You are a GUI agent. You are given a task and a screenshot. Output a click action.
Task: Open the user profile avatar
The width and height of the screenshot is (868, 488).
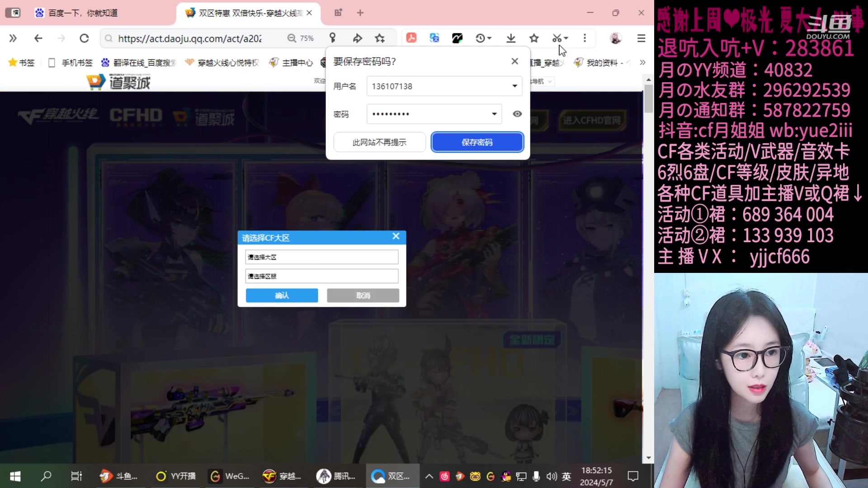(615, 38)
